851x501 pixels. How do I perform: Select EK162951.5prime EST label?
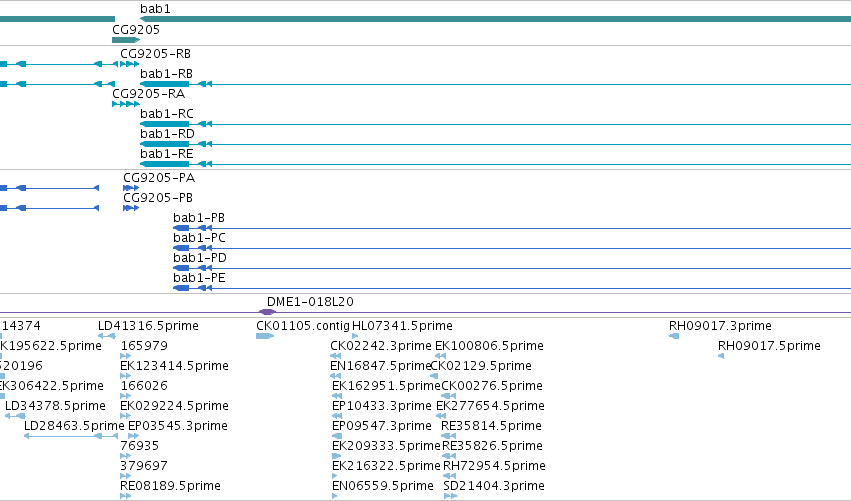tap(386, 386)
